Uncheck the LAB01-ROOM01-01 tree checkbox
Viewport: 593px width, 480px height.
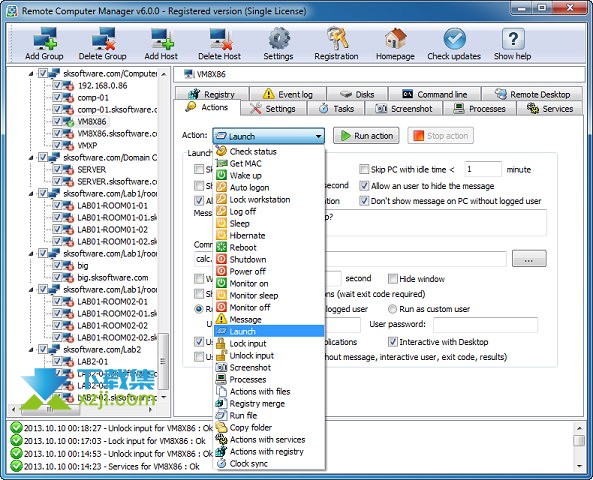(x=57, y=205)
